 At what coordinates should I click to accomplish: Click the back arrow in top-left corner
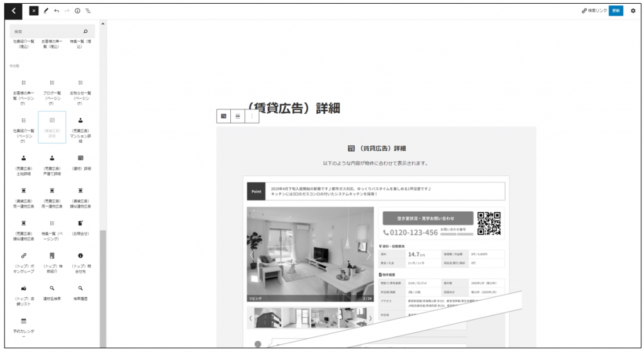tap(14, 11)
